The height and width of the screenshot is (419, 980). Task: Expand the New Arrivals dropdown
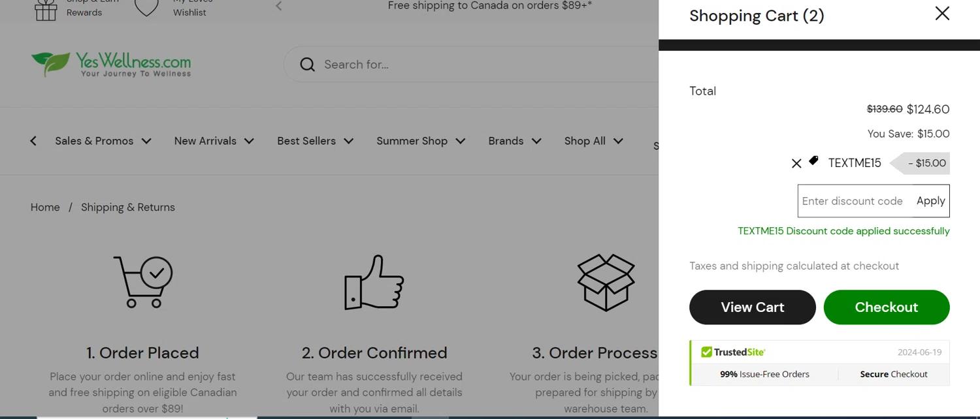click(214, 141)
